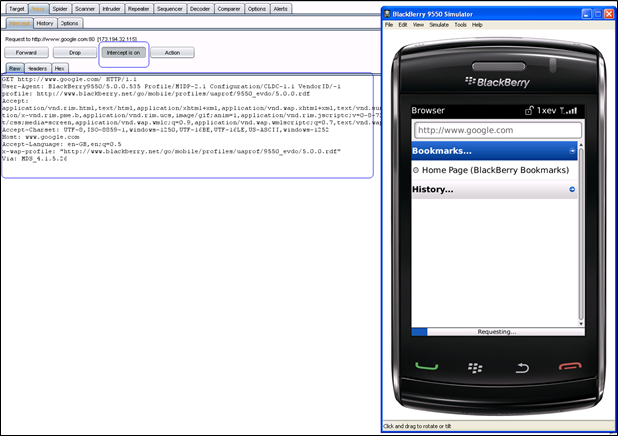Click the Drop button
Screen dimensions: 618x436
pyautogui.click(x=74, y=52)
